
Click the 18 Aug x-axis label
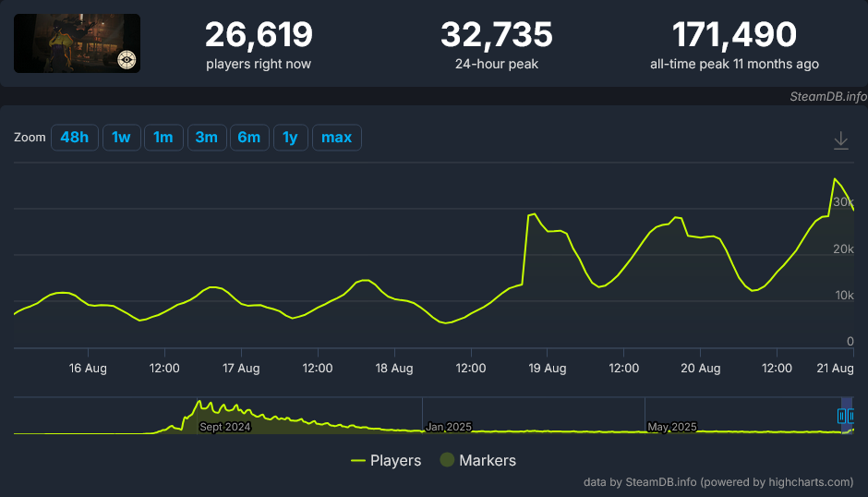point(394,369)
